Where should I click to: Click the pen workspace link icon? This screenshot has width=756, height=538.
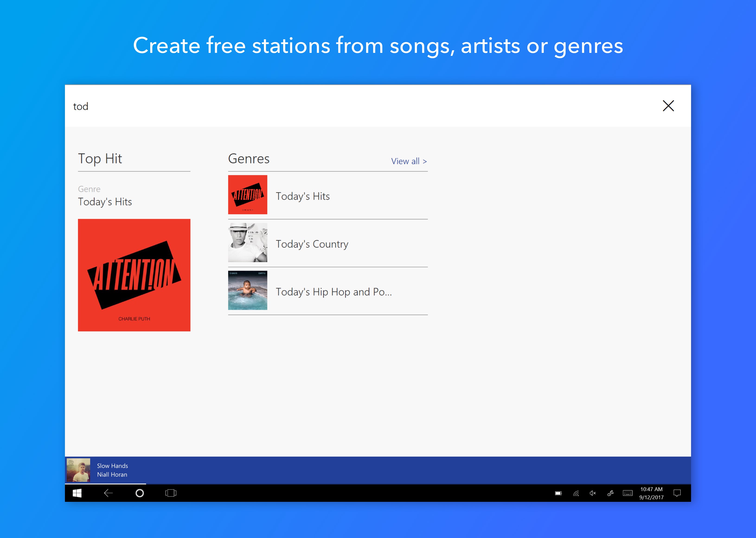(610, 493)
